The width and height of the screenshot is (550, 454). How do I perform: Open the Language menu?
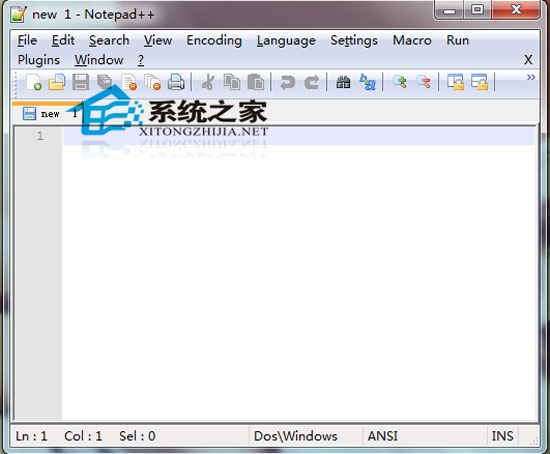tap(286, 40)
